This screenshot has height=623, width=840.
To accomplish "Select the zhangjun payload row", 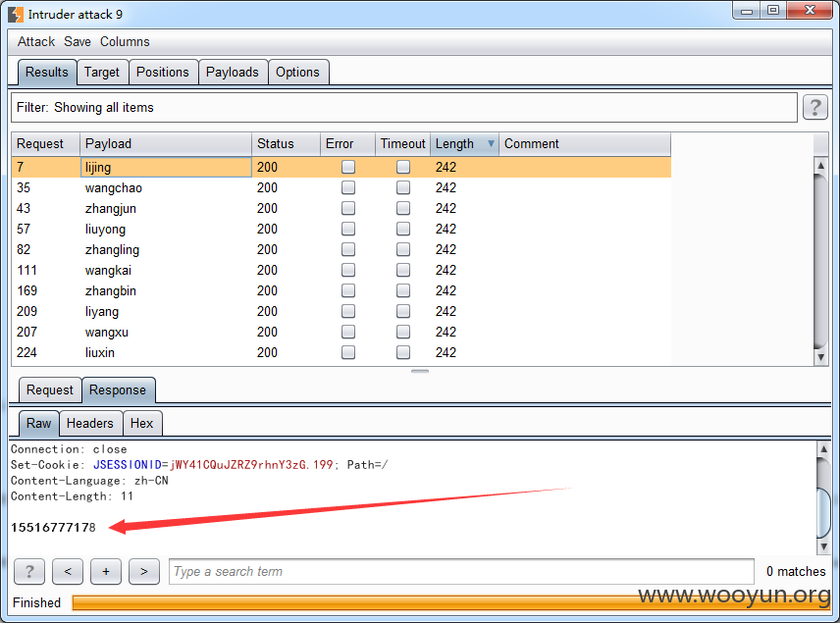I will 341,208.
